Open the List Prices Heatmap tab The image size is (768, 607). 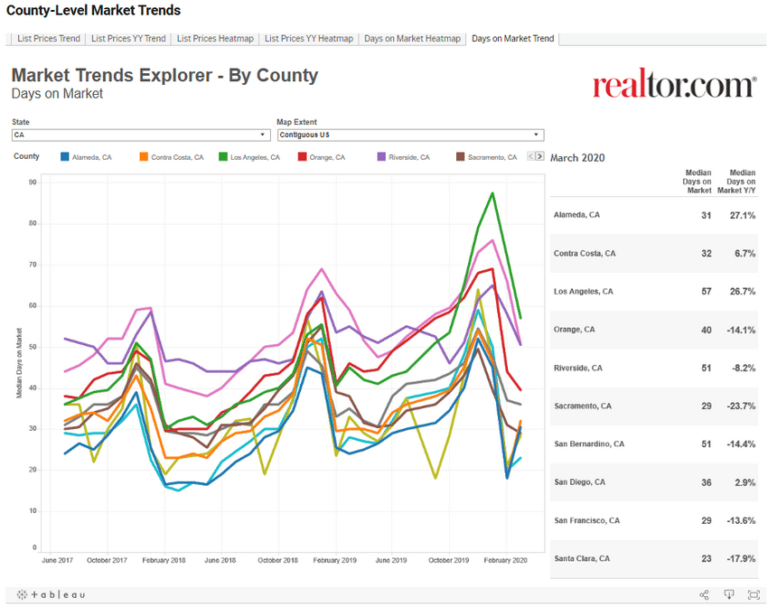pos(215,39)
